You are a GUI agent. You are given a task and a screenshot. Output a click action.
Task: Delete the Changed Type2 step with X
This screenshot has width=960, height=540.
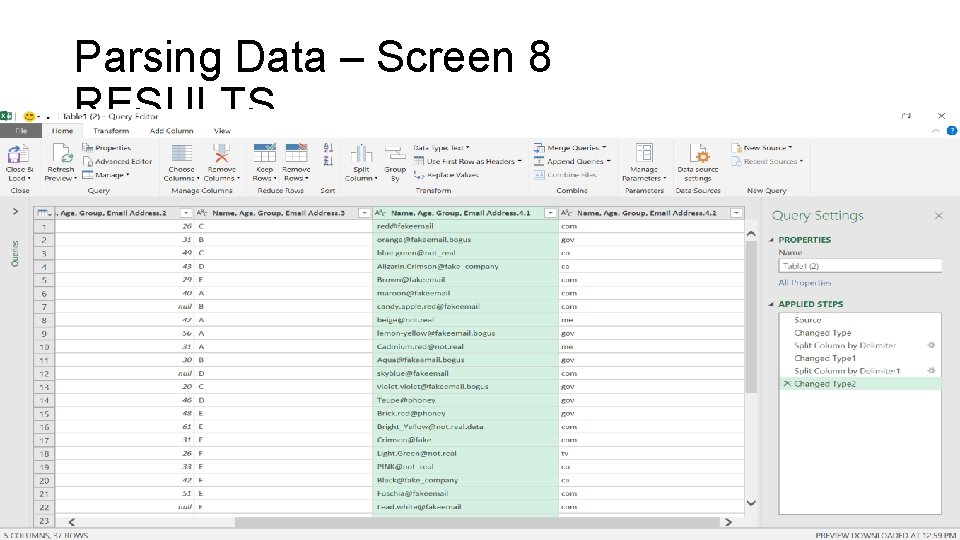point(787,384)
